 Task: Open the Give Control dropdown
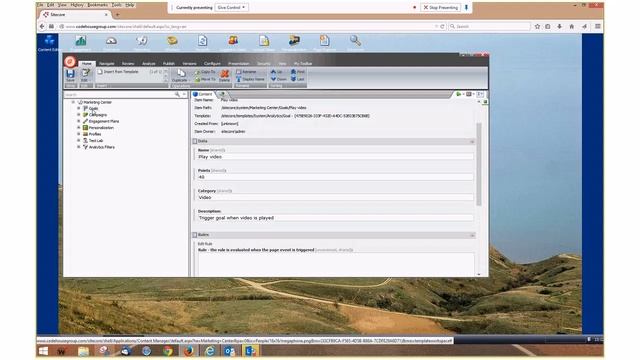click(x=231, y=7)
